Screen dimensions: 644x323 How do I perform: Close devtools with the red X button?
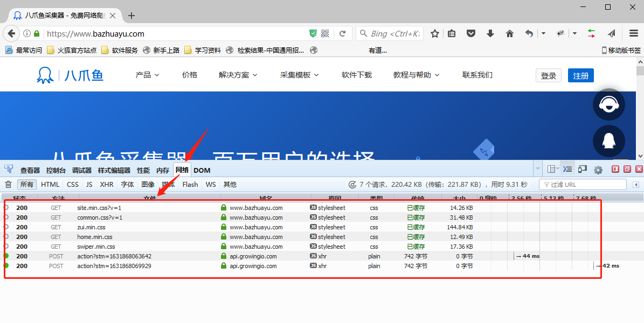tap(639, 169)
